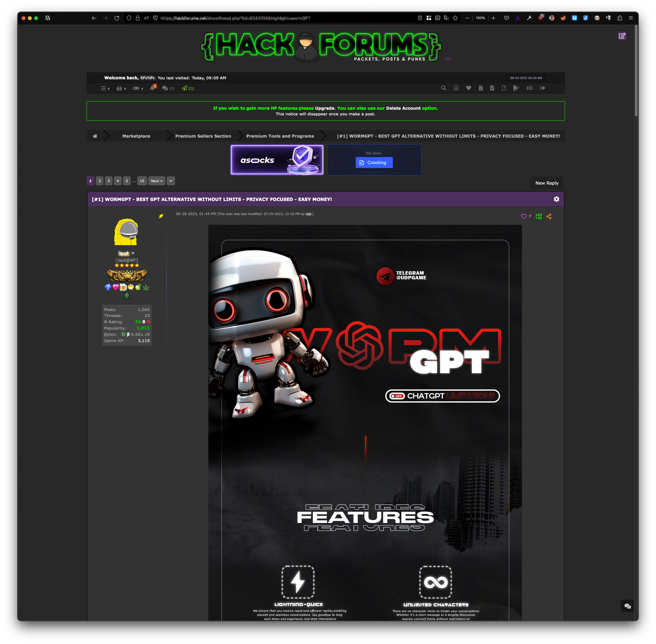This screenshot has height=644, width=656.
Task: Expand the pagination dropdown arrow
Action: pyautogui.click(x=171, y=181)
